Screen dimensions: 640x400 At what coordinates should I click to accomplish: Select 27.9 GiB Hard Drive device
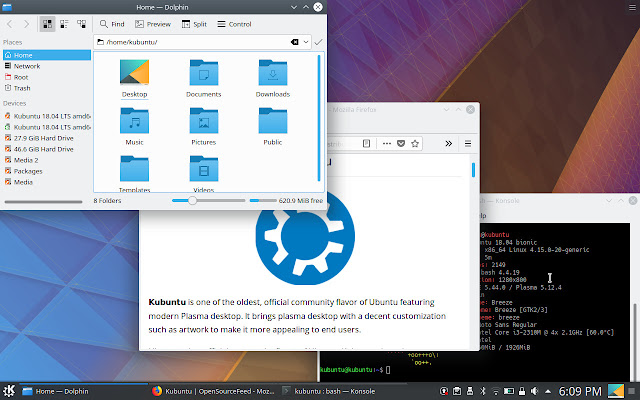(47, 138)
